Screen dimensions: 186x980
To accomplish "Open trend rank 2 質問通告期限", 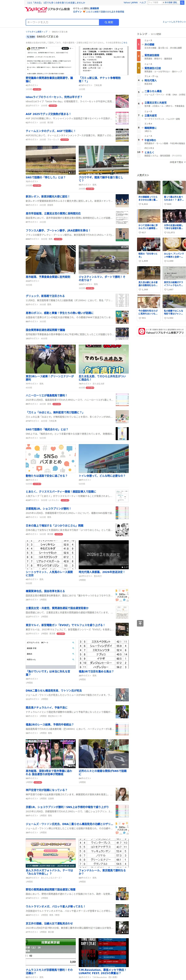I will 152,55.
